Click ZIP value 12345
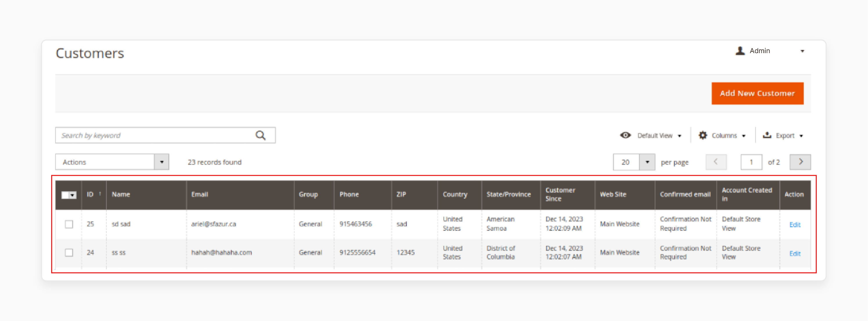 405,252
